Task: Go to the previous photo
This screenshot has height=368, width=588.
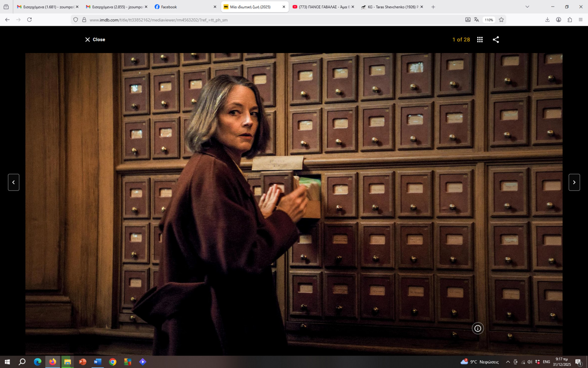Action: [x=14, y=183]
